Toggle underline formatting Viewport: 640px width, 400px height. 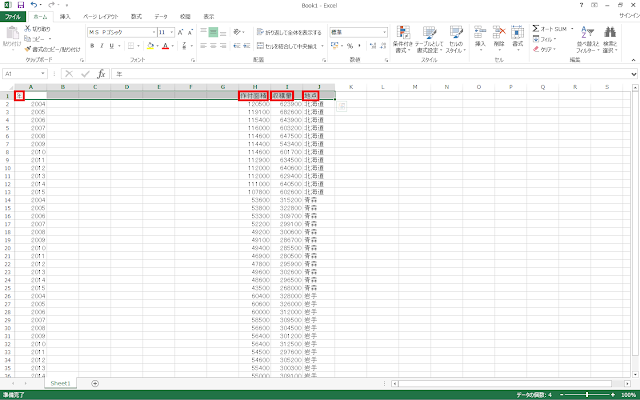[x=110, y=46]
